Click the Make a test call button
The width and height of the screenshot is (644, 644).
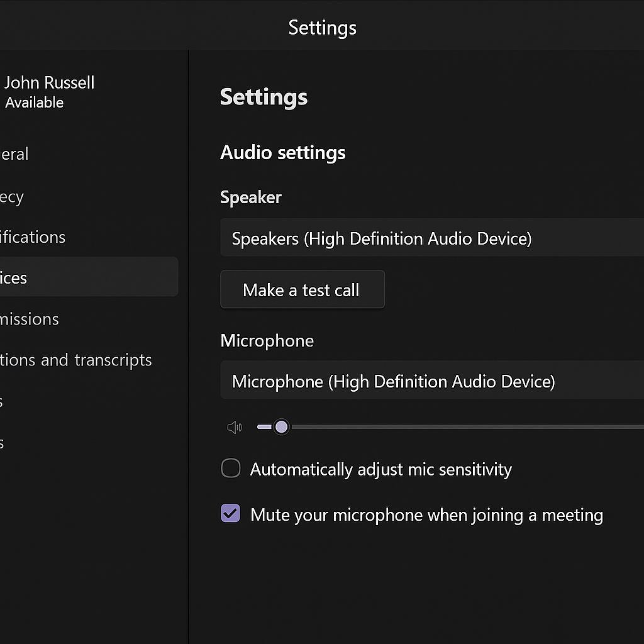pyautogui.click(x=303, y=289)
